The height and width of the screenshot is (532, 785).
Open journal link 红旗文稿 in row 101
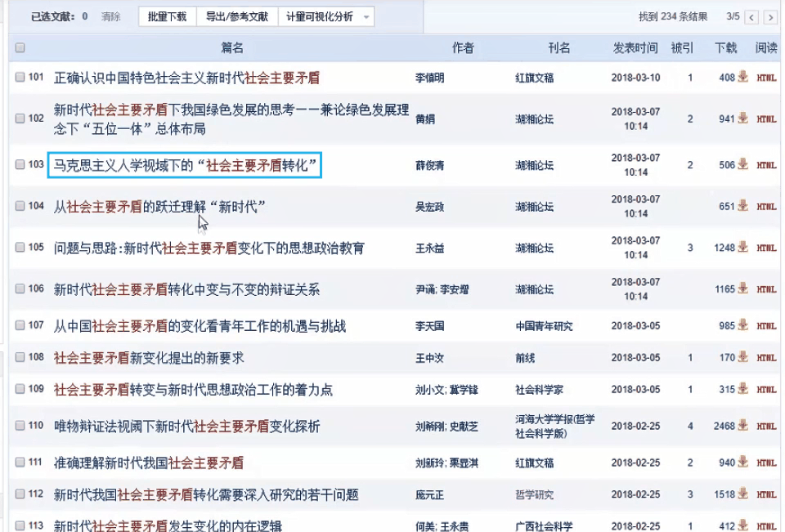[534, 78]
